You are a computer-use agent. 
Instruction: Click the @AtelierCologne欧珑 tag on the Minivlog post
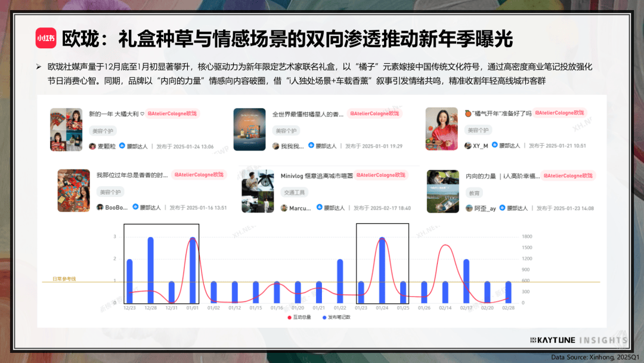click(x=381, y=175)
